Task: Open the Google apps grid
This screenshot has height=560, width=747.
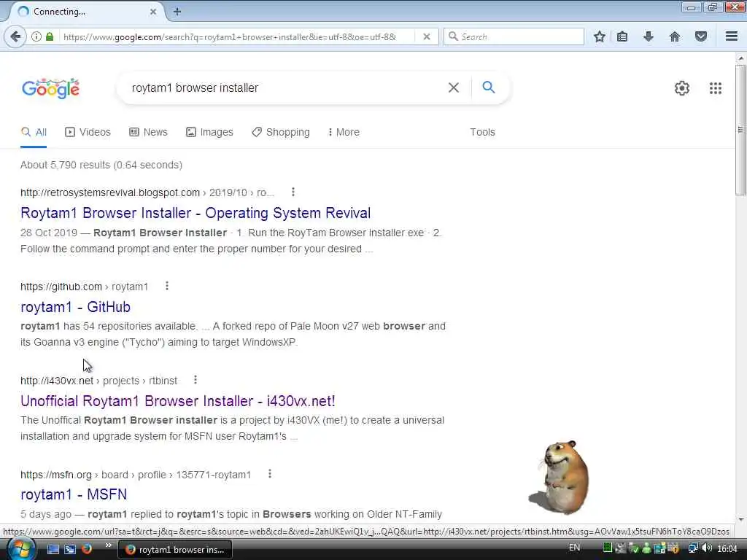Action: coord(716,88)
